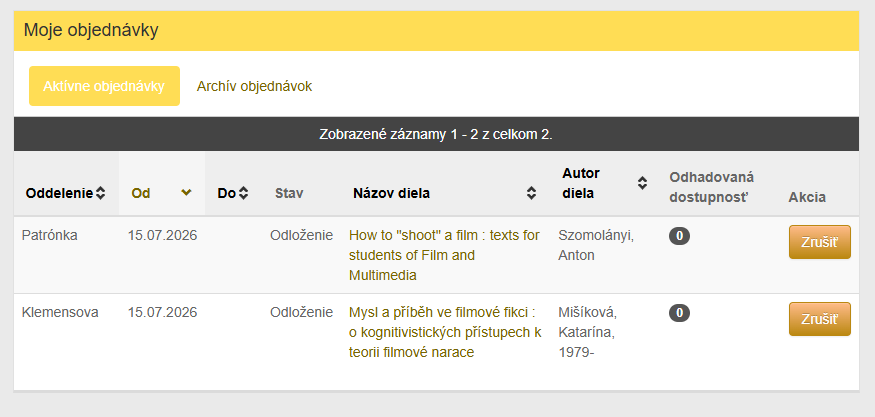Cancel the Klemensova order with Zrušiť
This screenshot has width=875, height=417.
820,319
